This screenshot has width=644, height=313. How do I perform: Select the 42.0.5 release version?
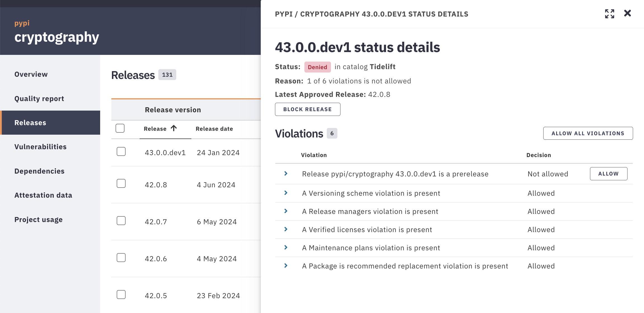pyautogui.click(x=156, y=296)
